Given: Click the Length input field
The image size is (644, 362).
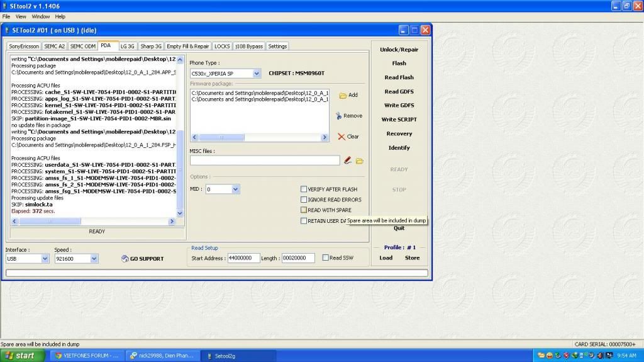Looking at the screenshot, I should (x=297, y=258).
